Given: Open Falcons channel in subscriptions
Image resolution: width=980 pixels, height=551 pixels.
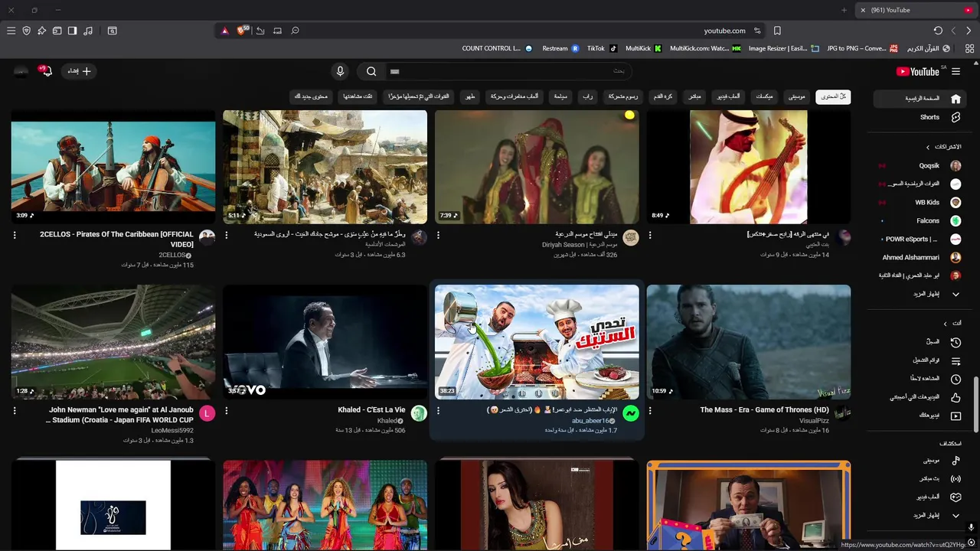Looking at the screenshot, I should click(918, 220).
